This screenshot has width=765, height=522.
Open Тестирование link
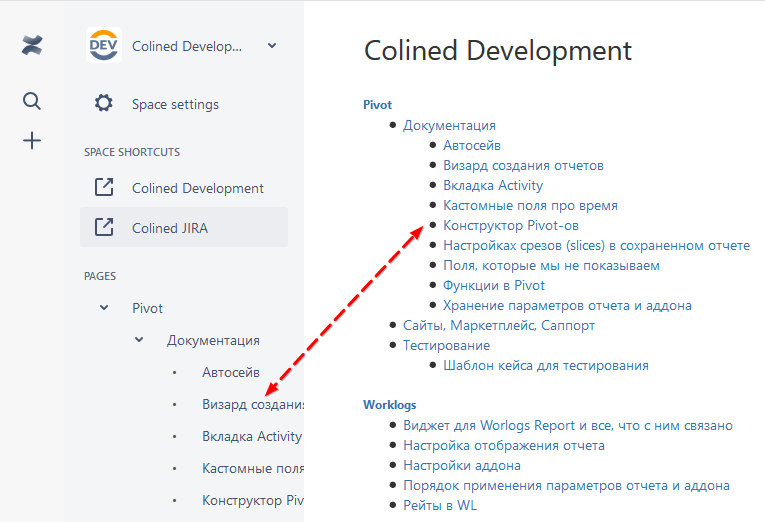click(x=446, y=345)
